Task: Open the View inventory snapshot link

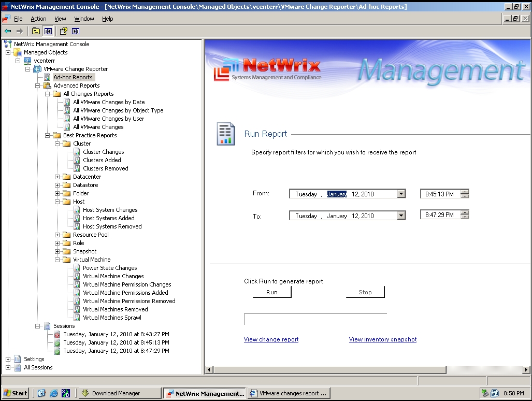Action: tap(383, 339)
